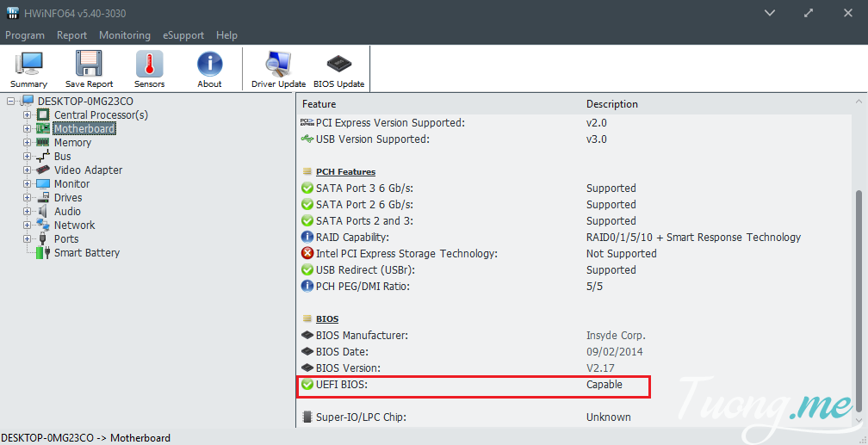Expand the Memory tree node
The width and height of the screenshot is (868, 445).
point(28,143)
